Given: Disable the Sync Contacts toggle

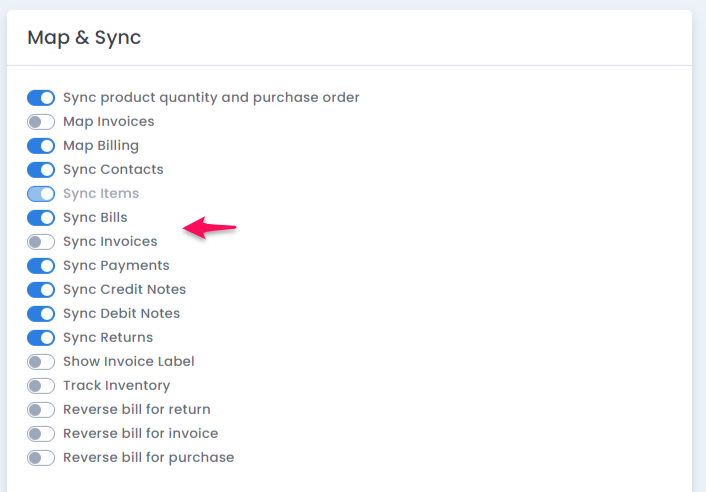Looking at the screenshot, I should (41, 170).
